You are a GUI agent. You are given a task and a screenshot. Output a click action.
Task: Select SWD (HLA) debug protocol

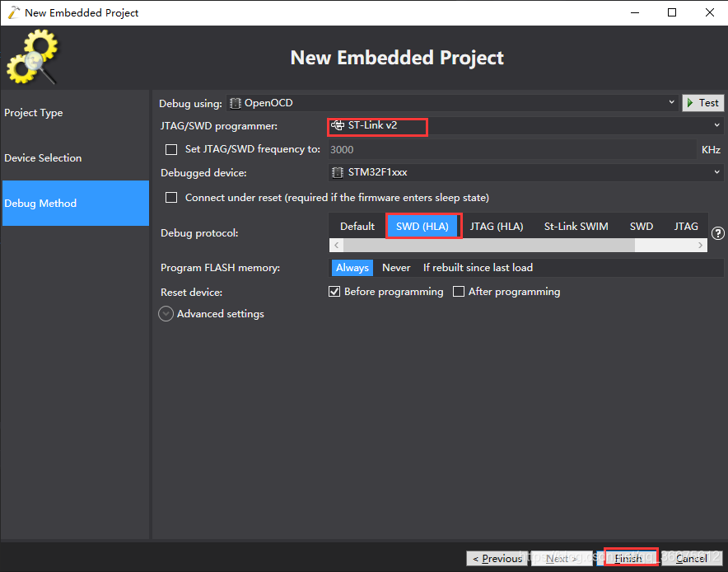(422, 227)
